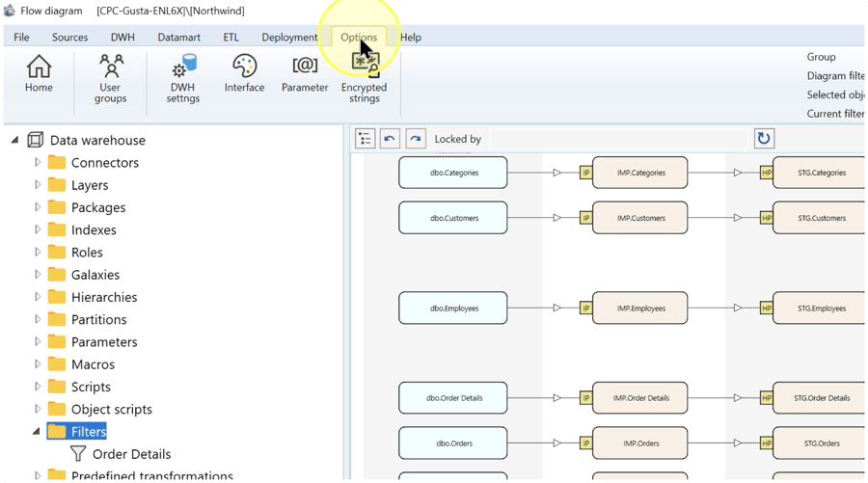Click the IP badge on IMP.Order Details
868x483 pixels.
click(585, 398)
